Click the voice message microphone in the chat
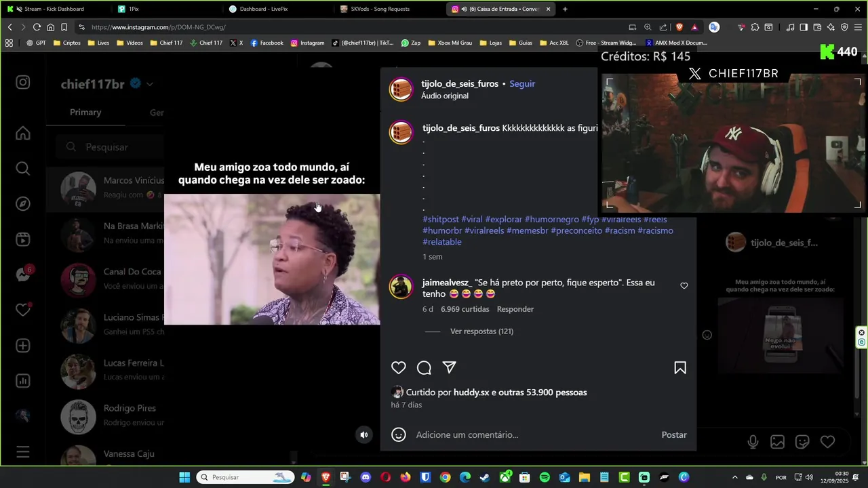Image resolution: width=868 pixels, height=488 pixels. pos(753,442)
